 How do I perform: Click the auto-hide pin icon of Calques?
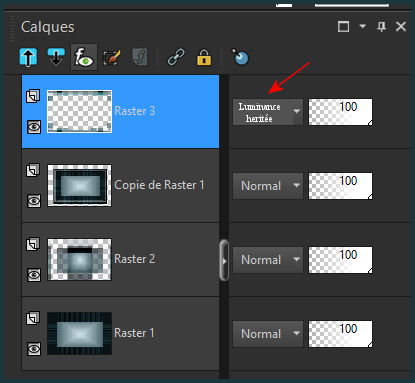pyautogui.click(x=382, y=27)
